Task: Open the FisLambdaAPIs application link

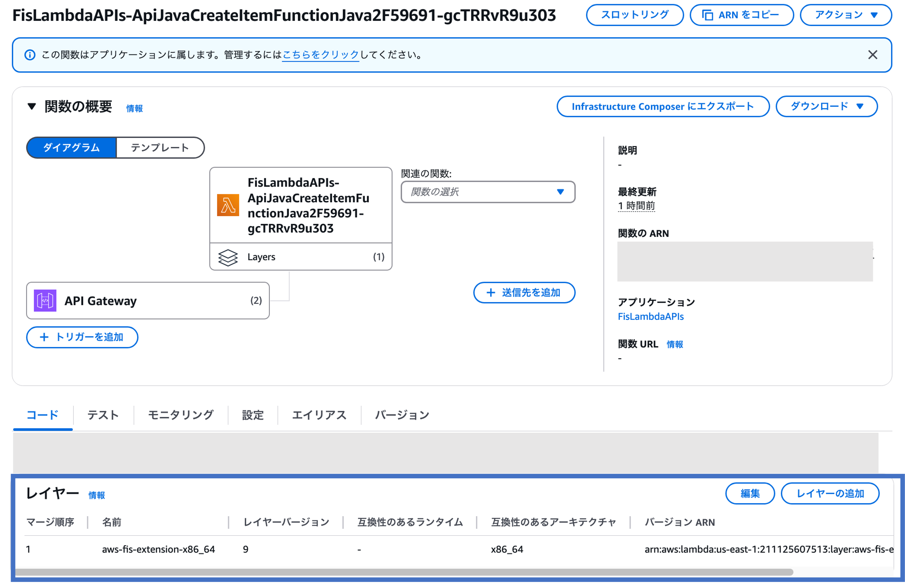Action: pyautogui.click(x=650, y=317)
